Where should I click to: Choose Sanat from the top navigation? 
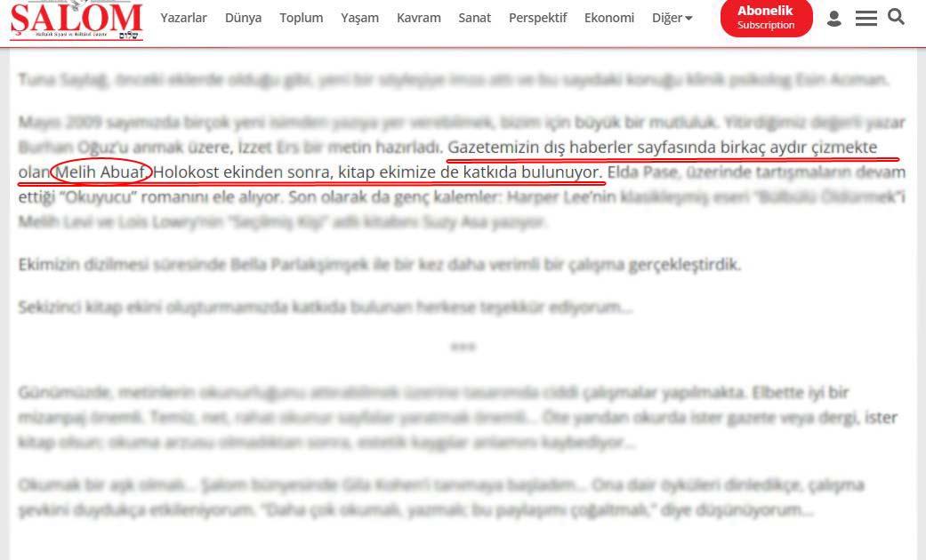tap(474, 18)
